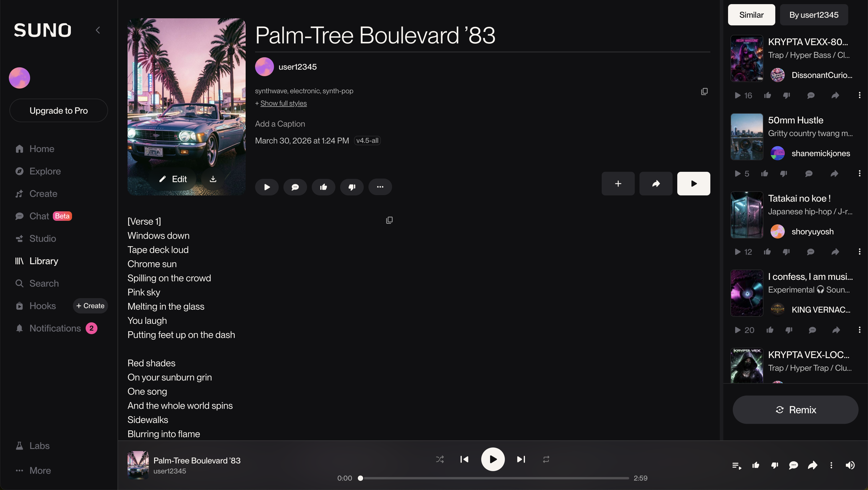Open more options for 50mm Hustle
This screenshot has height=490, width=868.
tap(859, 174)
